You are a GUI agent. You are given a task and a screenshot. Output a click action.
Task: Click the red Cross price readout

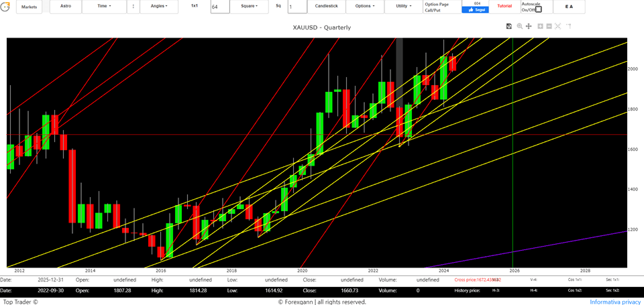[x=478, y=280]
